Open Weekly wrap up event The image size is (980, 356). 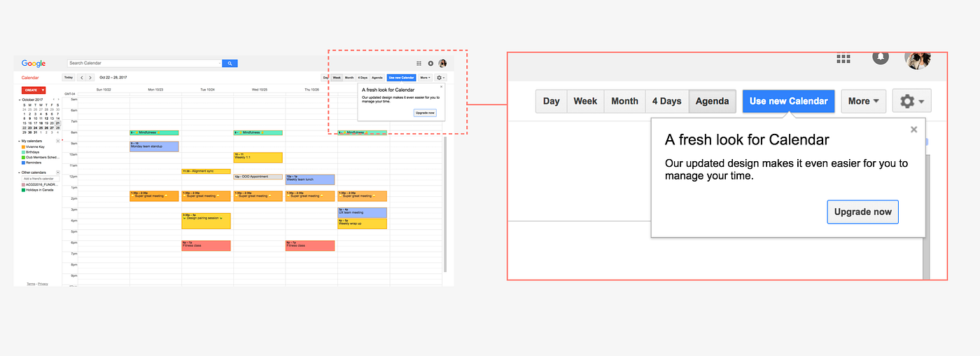tap(362, 224)
